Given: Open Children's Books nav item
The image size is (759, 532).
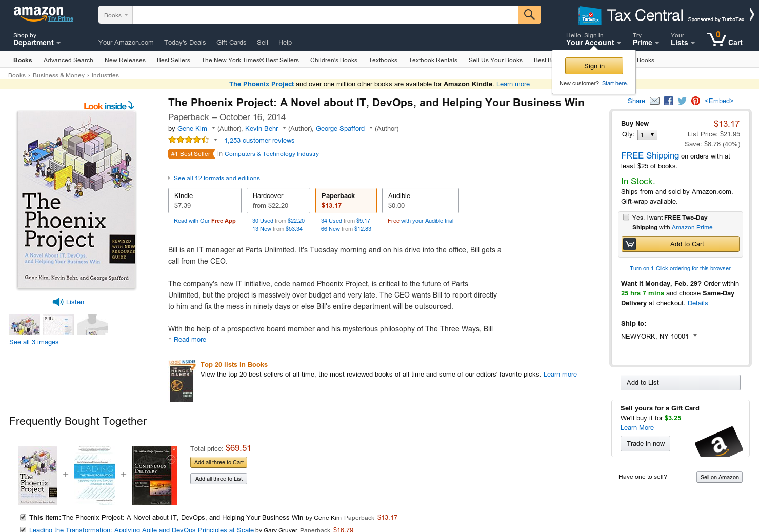Looking at the screenshot, I should click(334, 60).
